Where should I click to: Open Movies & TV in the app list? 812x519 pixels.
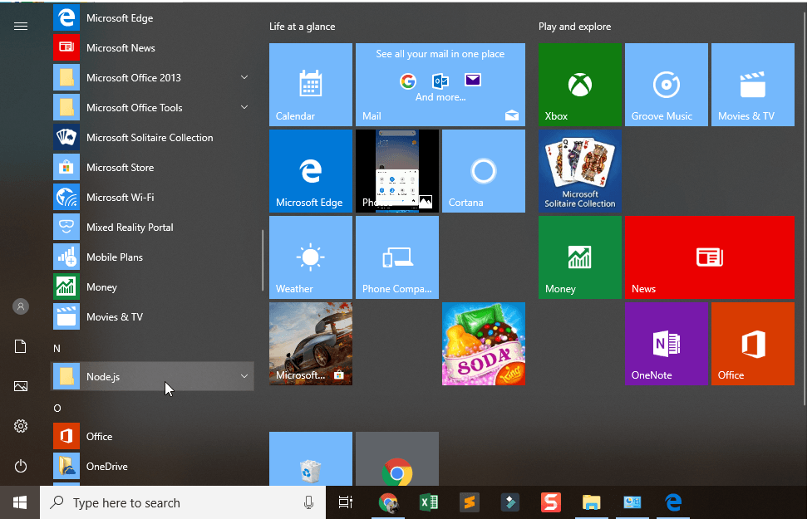[153, 317]
